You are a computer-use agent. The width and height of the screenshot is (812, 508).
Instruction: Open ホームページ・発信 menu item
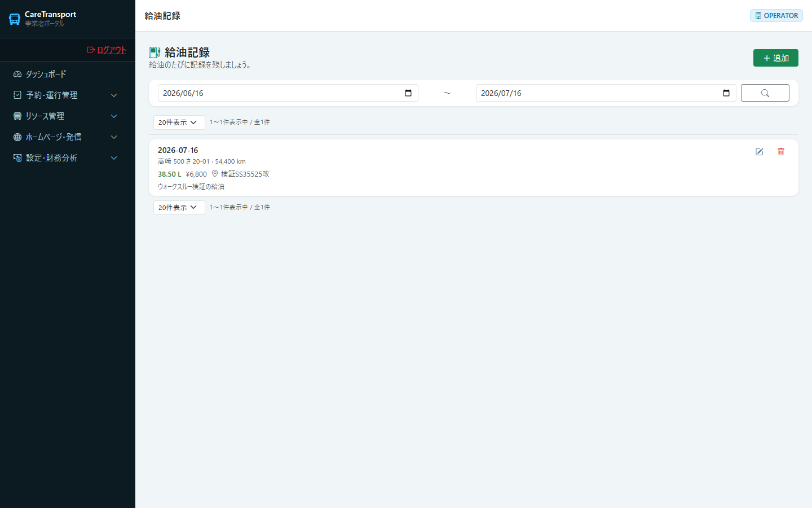(x=68, y=137)
